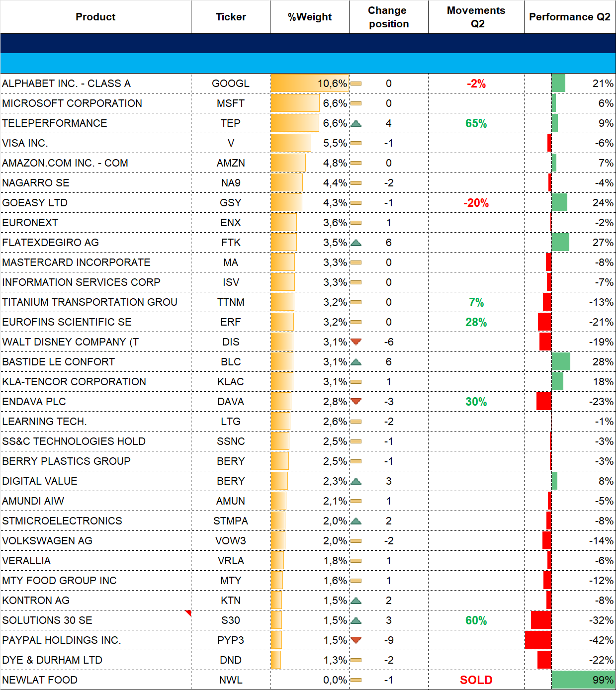This screenshot has height=690, width=616.
Task: Click the LTG ticker cell
Action: [x=231, y=422]
